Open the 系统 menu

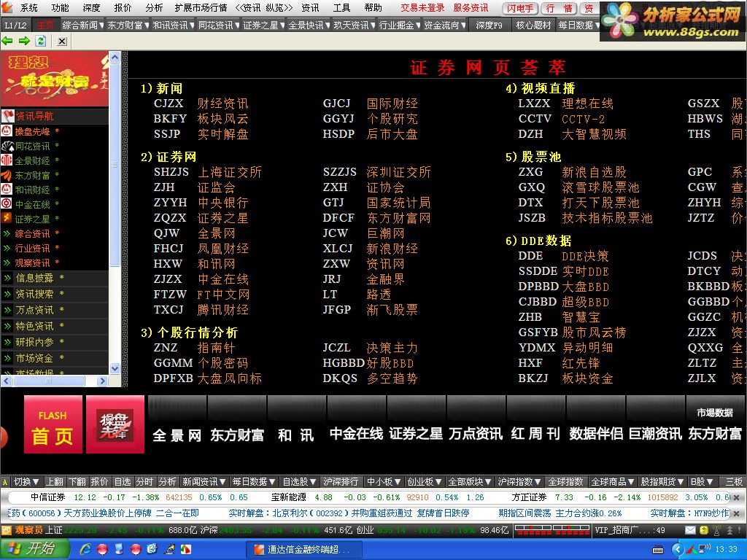point(28,7)
